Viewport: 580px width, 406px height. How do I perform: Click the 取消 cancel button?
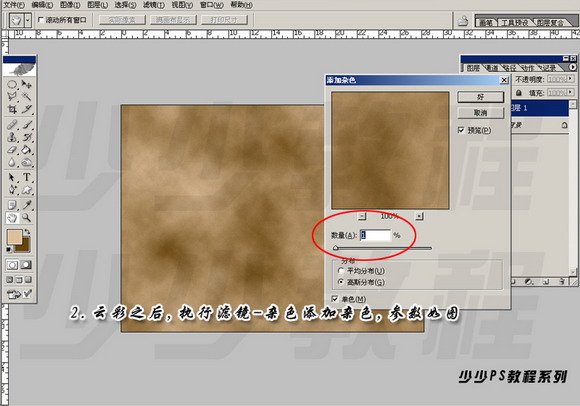(480, 112)
